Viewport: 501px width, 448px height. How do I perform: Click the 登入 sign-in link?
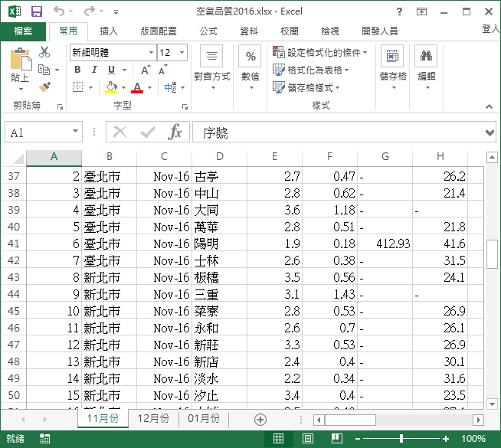[491, 29]
